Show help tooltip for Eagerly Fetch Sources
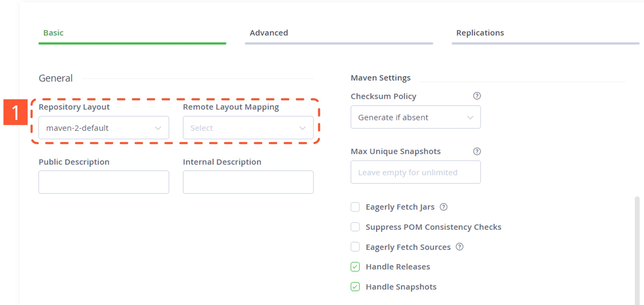Image resolution: width=644 pixels, height=305 pixels. 460,247
